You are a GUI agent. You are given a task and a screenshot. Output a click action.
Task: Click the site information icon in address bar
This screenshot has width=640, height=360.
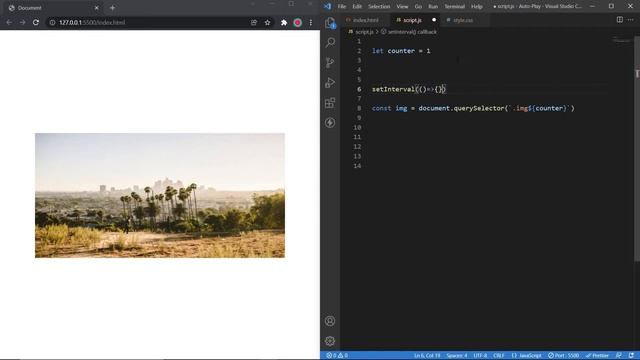pyautogui.click(x=52, y=22)
